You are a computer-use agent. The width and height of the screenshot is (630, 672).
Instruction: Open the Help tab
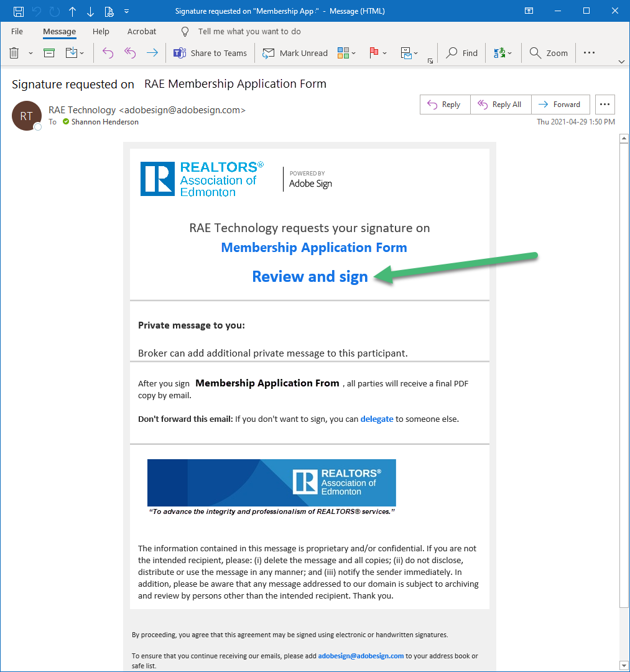101,31
